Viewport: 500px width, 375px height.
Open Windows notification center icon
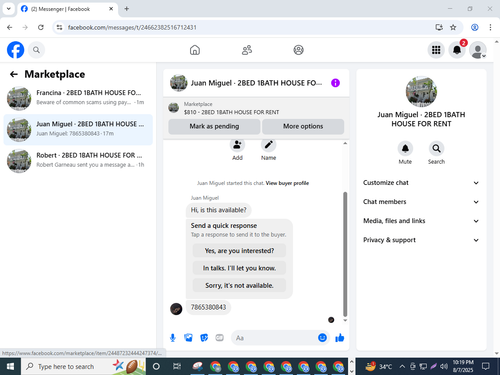pyautogui.click(x=486, y=367)
